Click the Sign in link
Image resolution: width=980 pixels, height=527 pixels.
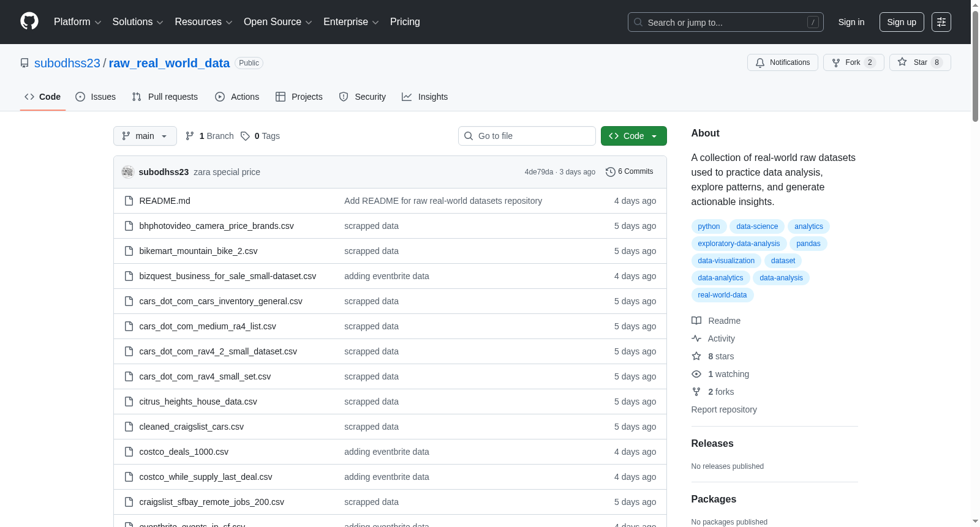851,22
